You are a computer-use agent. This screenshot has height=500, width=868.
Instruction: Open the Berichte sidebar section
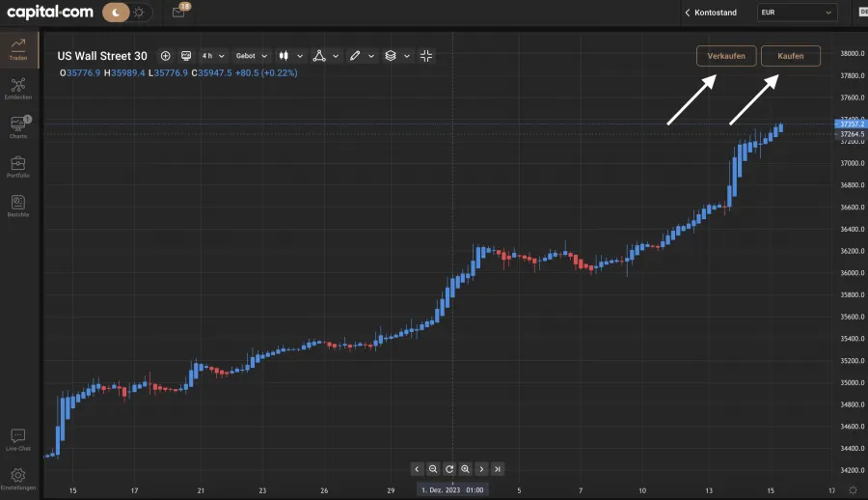[18, 206]
